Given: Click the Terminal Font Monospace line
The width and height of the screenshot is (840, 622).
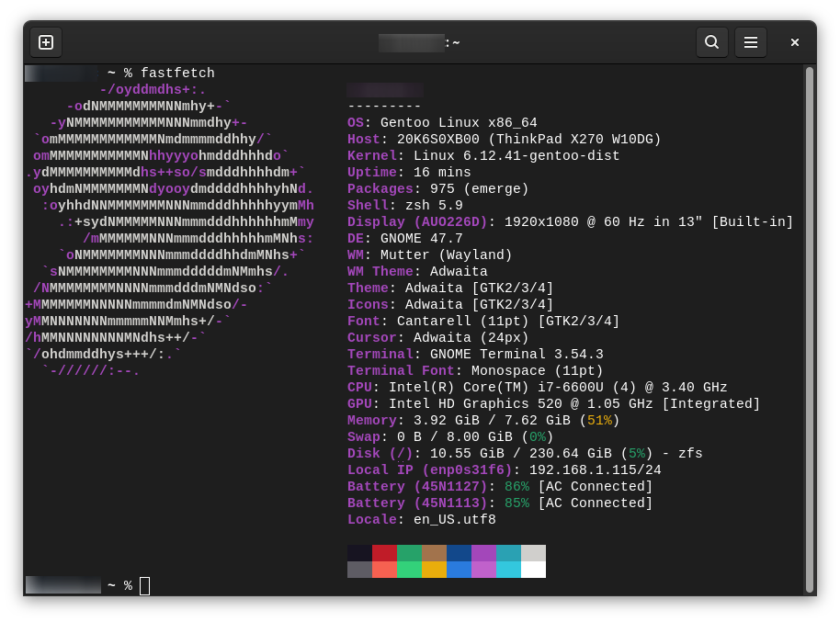Looking at the screenshot, I should [475, 371].
